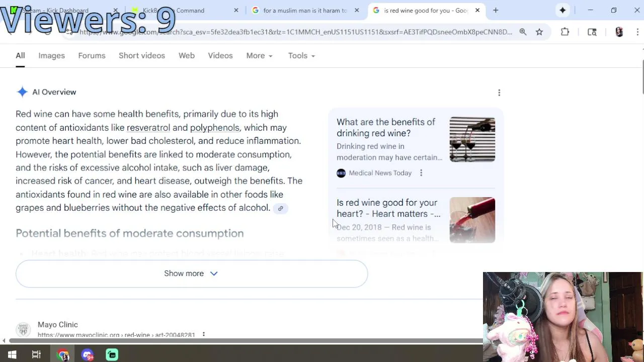
Task: Click the address bar URL field
Action: (296, 32)
